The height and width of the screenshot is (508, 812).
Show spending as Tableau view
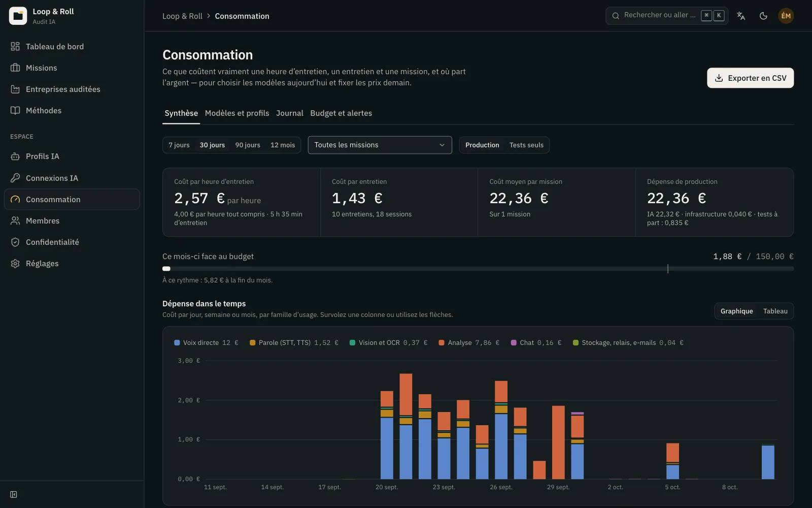coord(775,311)
